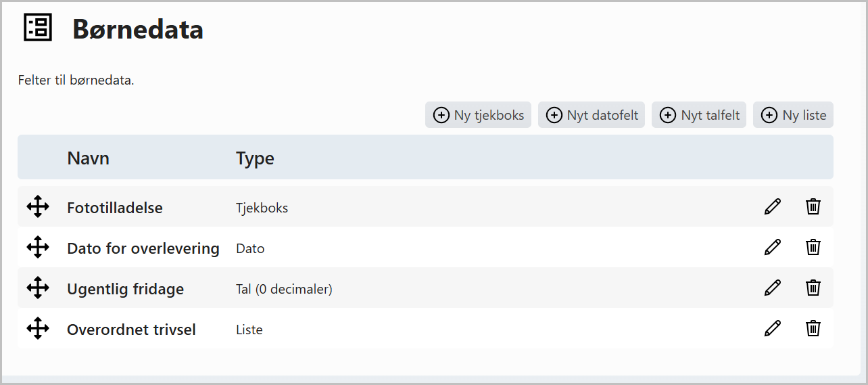Click the Type column header
This screenshot has height=385, width=868.
[x=255, y=158]
